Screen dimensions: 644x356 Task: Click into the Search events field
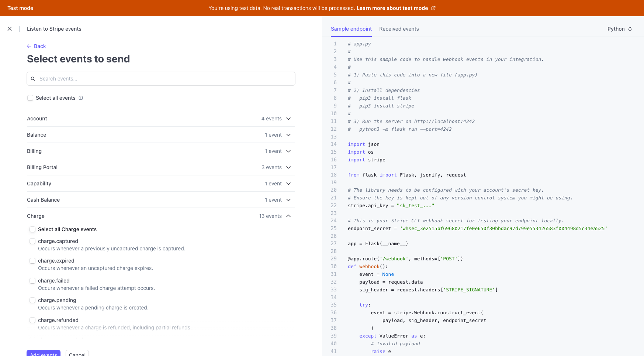click(x=166, y=79)
